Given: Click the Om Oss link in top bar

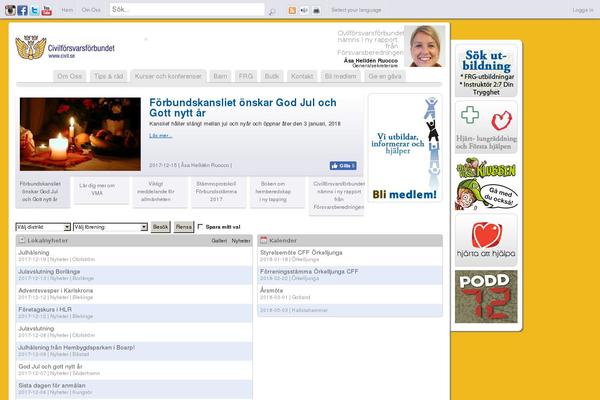Looking at the screenshot, I should click(x=91, y=10).
